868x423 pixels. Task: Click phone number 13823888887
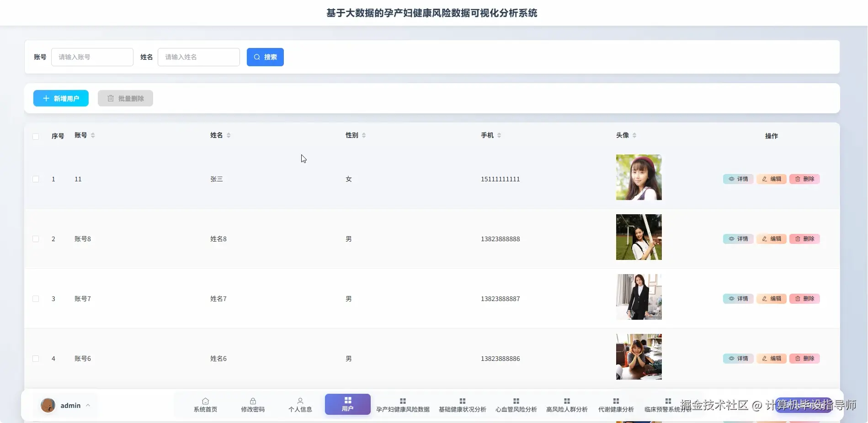click(501, 299)
